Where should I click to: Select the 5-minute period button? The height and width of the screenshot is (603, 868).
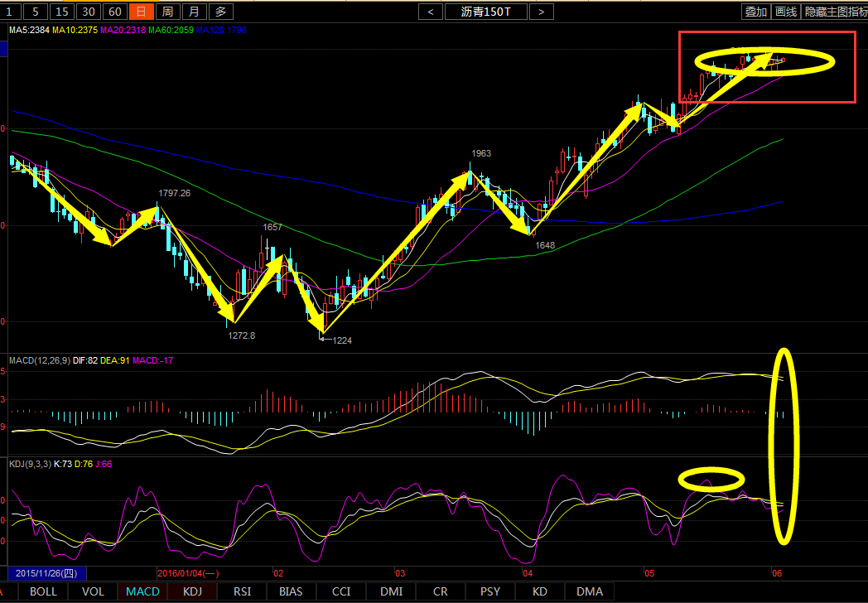click(35, 12)
